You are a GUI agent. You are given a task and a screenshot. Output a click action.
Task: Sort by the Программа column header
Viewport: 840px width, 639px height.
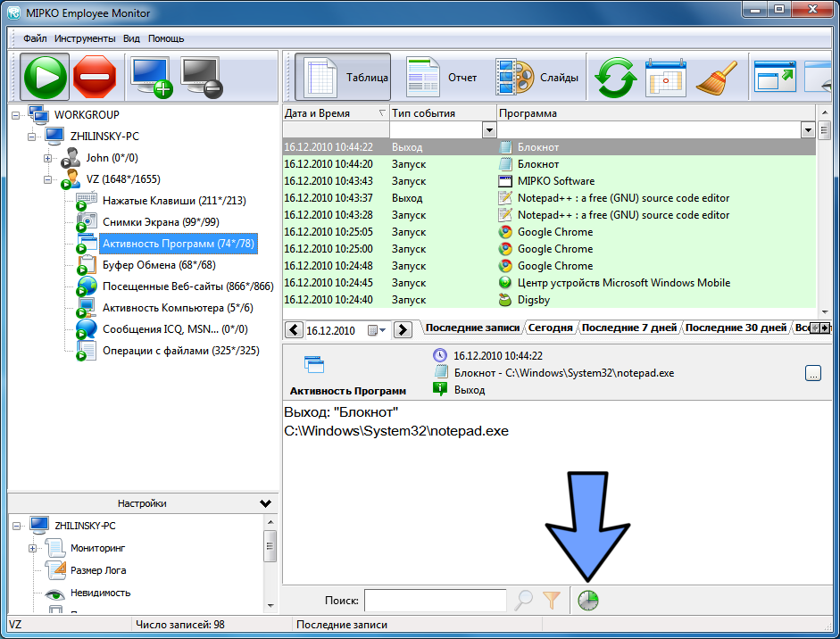click(x=656, y=113)
